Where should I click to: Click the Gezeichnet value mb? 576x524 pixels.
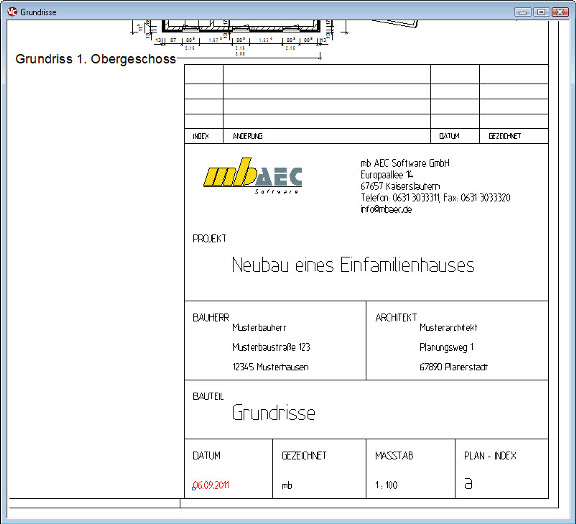click(x=287, y=485)
